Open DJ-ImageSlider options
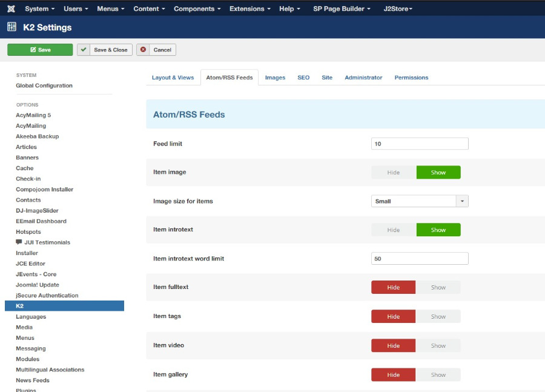Viewport: 545px width, 392px height. 37,210
